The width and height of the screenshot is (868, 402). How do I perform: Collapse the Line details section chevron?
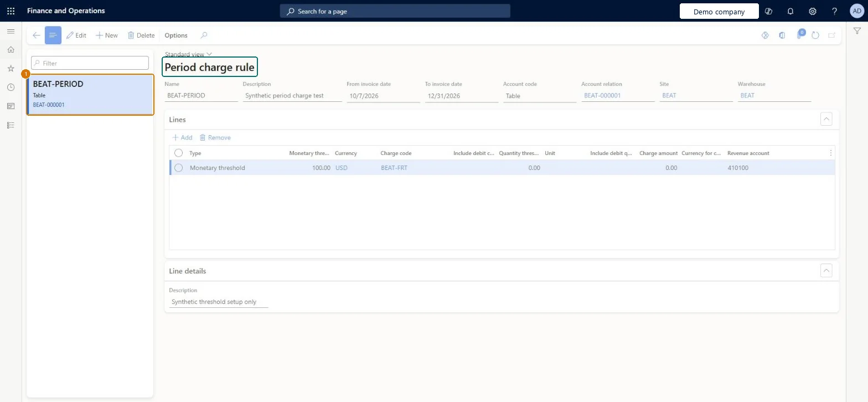point(826,271)
